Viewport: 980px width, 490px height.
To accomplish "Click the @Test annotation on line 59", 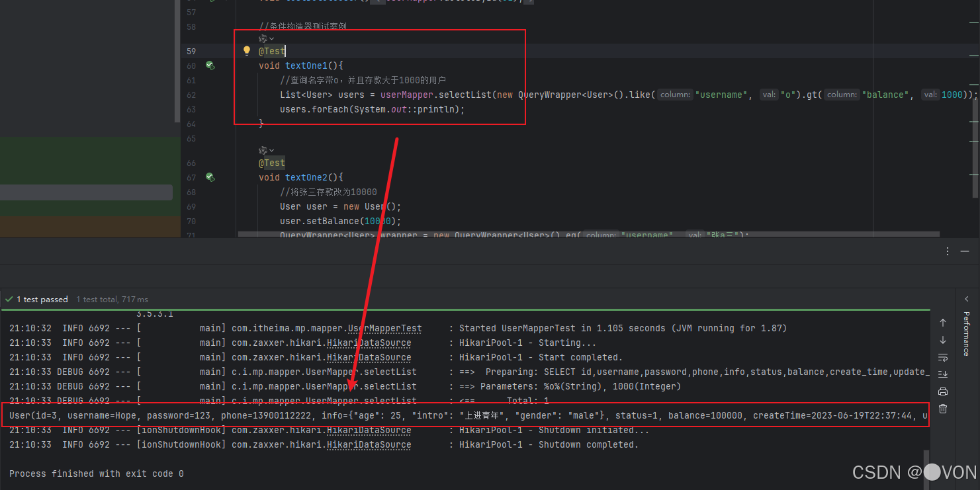I will (x=272, y=51).
